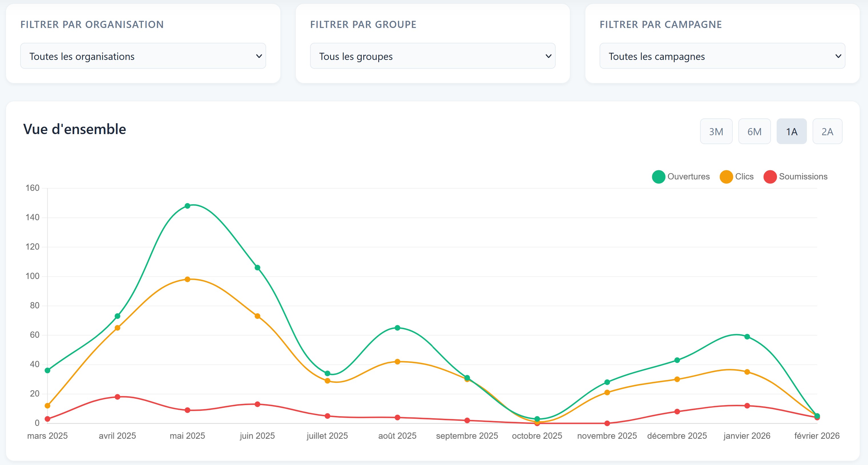Switch to the 1A view
868x465 pixels.
coord(792,131)
